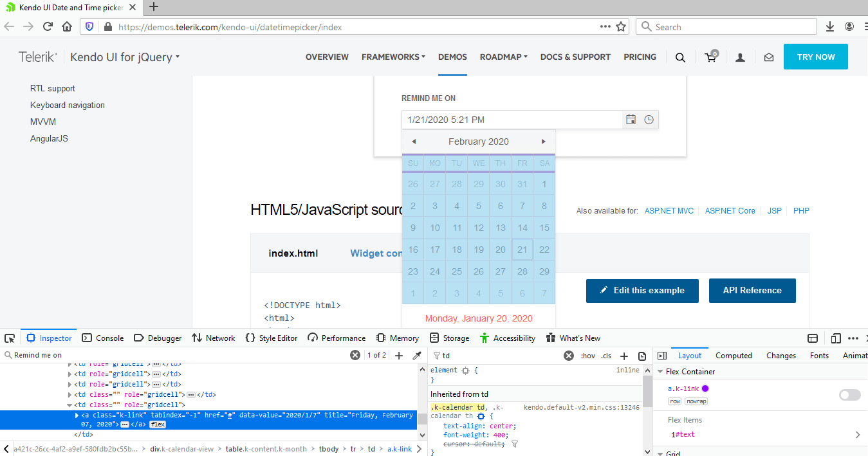Switch to the Console tab

pos(103,338)
